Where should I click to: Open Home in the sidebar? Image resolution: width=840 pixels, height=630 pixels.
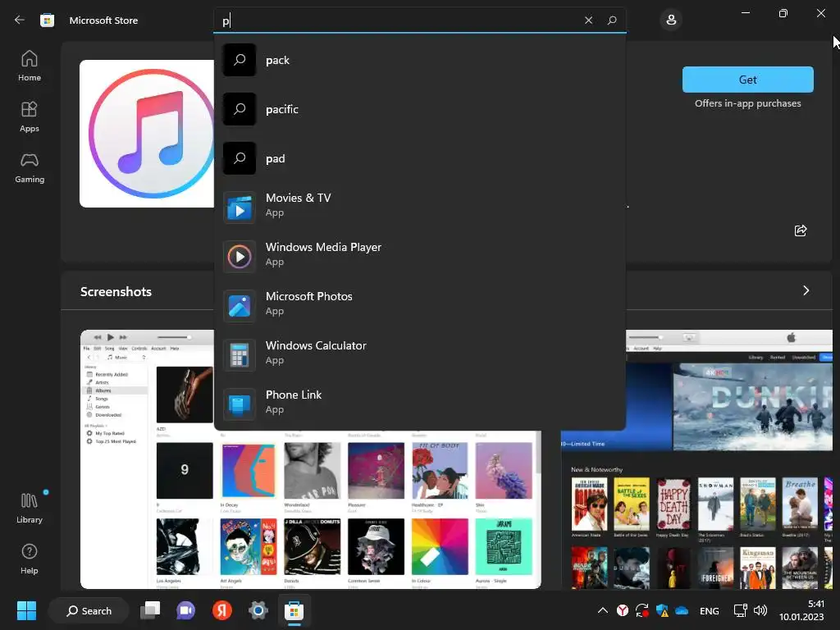pos(30,66)
